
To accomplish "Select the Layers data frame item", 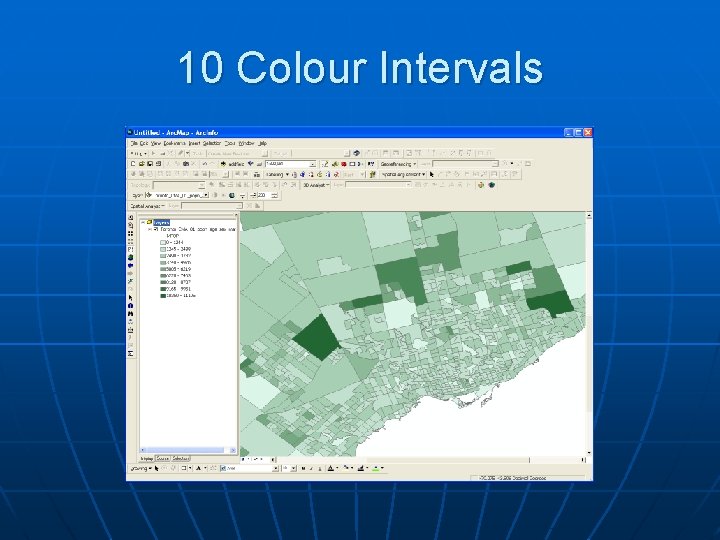I will pos(161,222).
